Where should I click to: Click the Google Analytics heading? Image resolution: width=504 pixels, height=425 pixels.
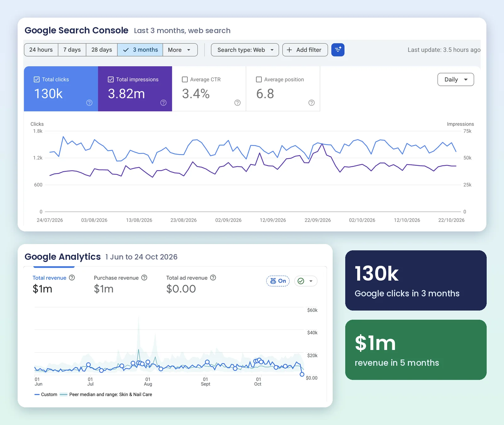[63, 257]
